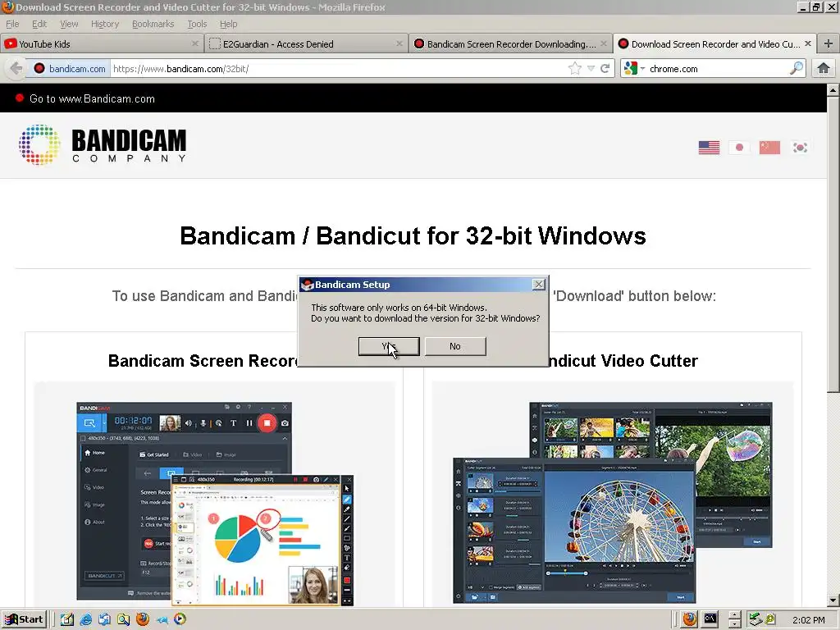The height and width of the screenshot is (630, 840).
Task: Open the Help menu
Action: pyautogui.click(x=228, y=24)
